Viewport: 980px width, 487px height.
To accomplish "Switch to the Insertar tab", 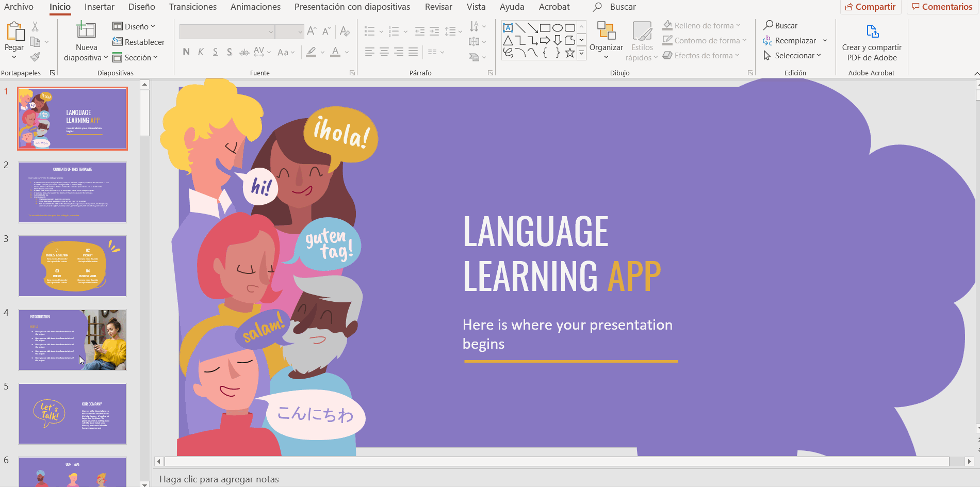I will [x=100, y=7].
